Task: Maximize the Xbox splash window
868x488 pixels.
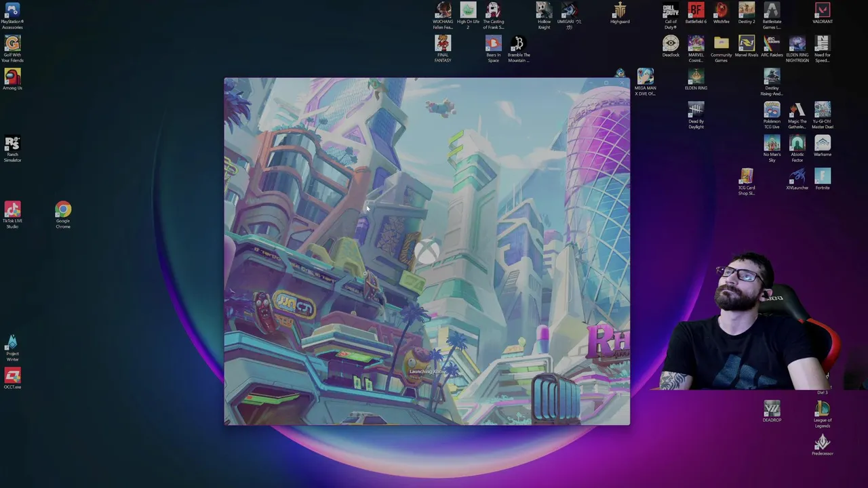Action: (606, 83)
